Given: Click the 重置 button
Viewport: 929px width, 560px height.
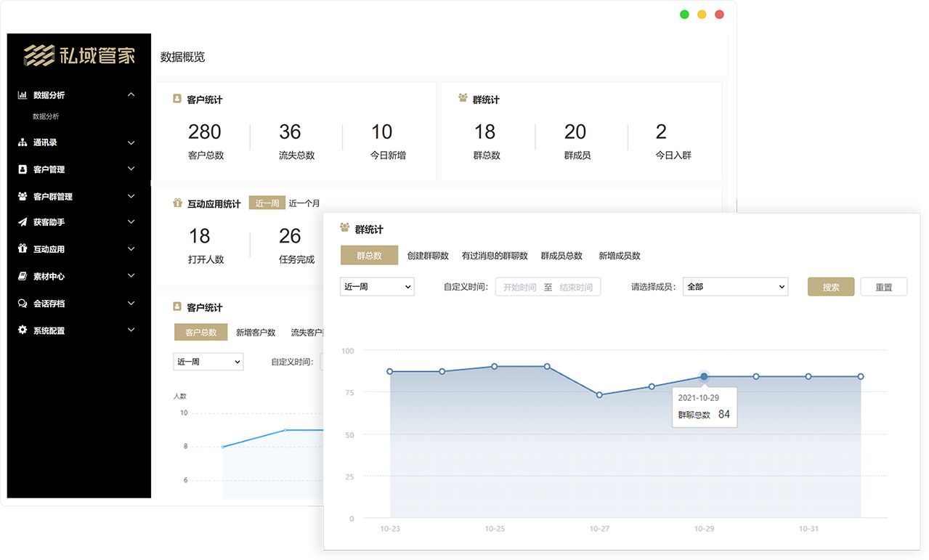Looking at the screenshot, I should (884, 287).
